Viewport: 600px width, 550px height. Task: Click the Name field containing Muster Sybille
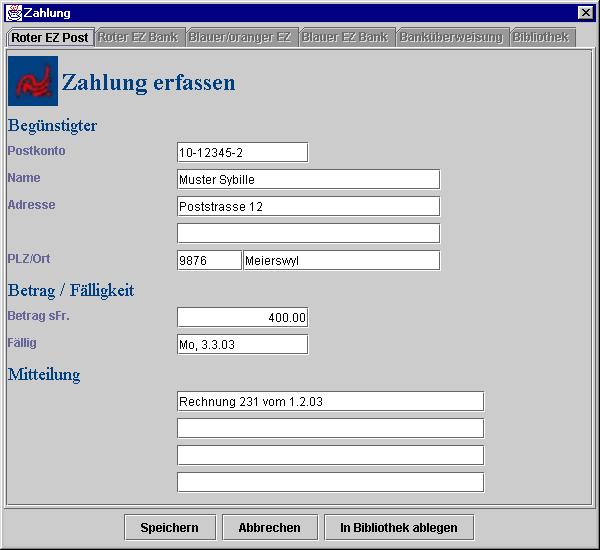[308, 179]
